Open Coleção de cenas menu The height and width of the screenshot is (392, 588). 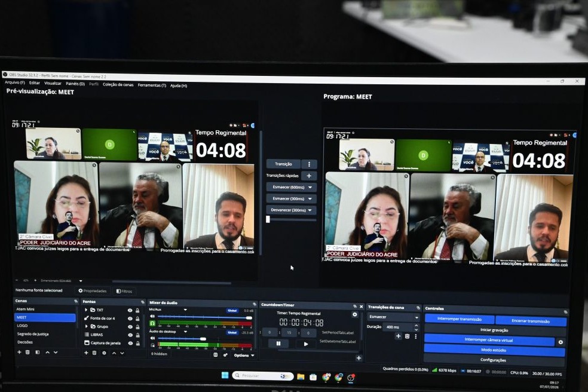click(118, 85)
